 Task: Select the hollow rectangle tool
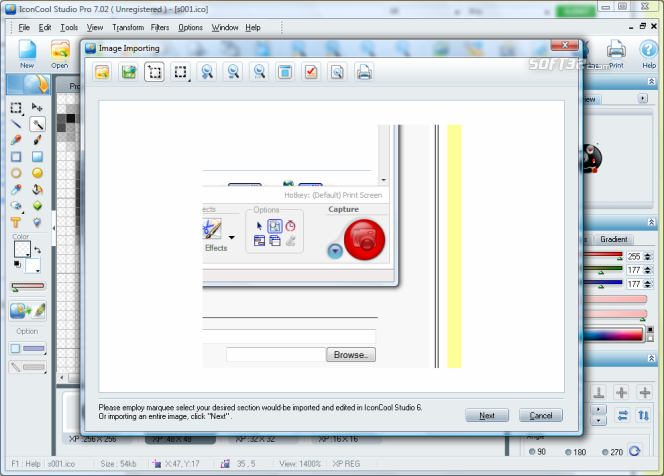pyautogui.click(x=16, y=157)
